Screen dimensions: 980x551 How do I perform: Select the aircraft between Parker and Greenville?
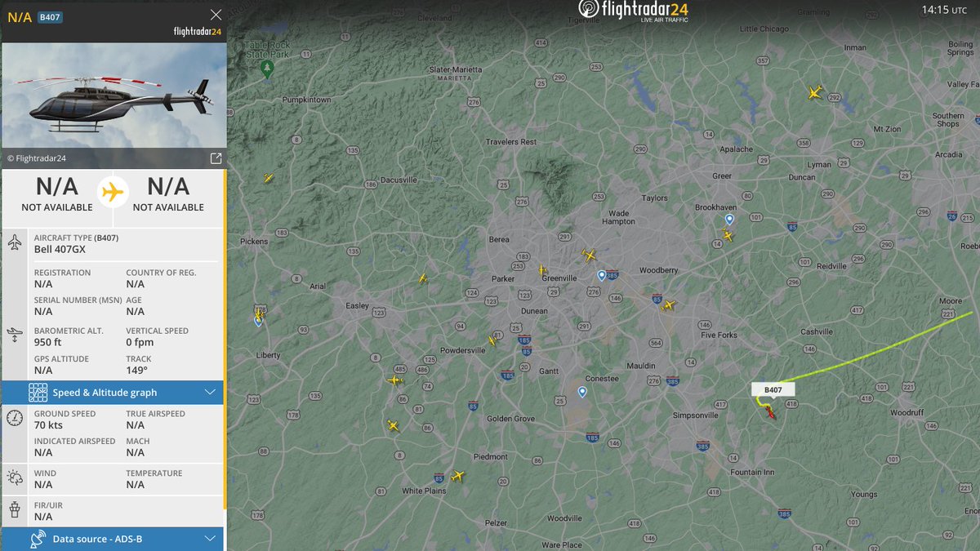pos(541,269)
